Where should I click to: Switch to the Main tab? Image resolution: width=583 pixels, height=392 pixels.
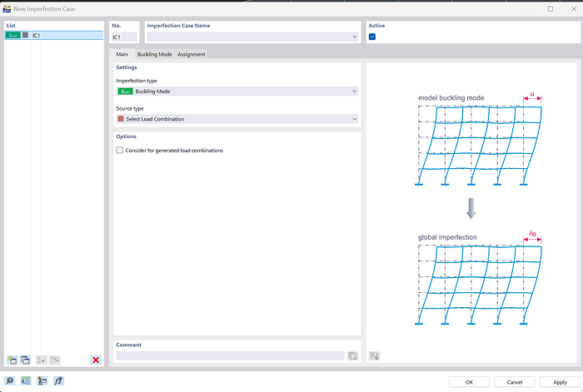pyautogui.click(x=122, y=54)
